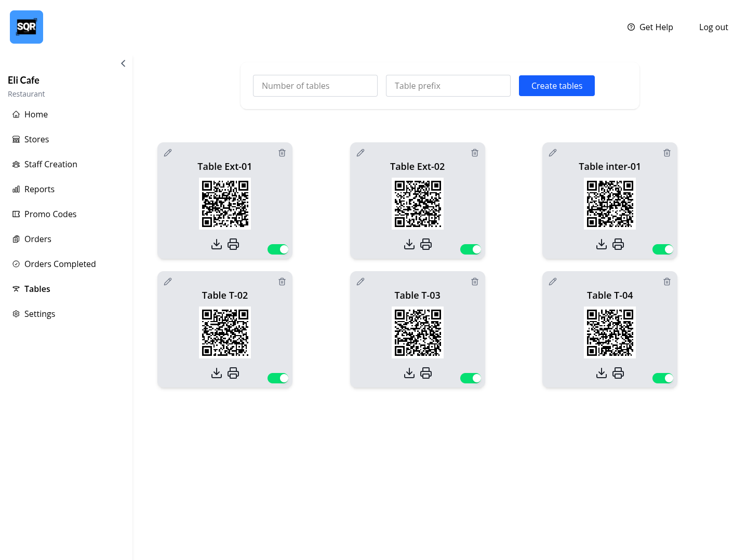
Task: Disable the Table T-03 toggle
Action: point(471,378)
